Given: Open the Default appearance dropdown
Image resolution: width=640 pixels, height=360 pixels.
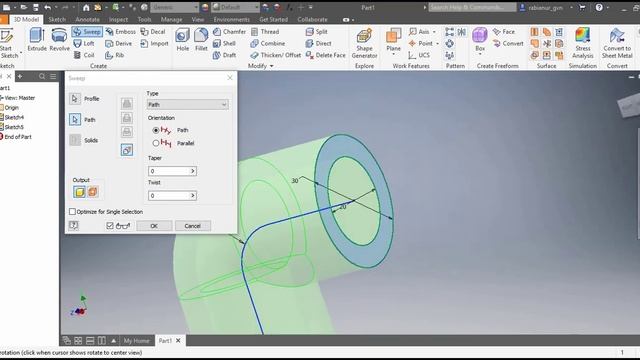Looking at the screenshot, I should pyautogui.click(x=256, y=7).
